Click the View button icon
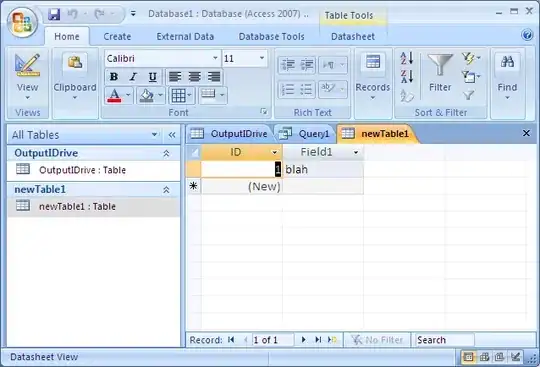 (x=27, y=65)
